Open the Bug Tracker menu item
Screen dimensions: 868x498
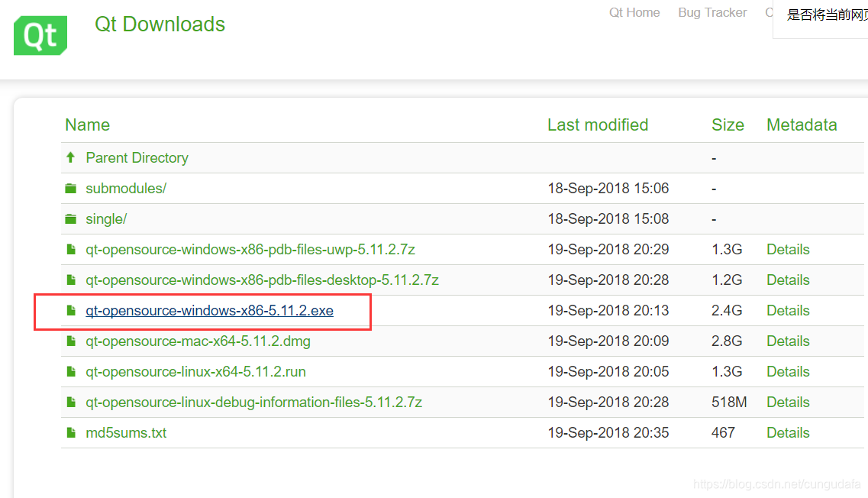coord(712,12)
